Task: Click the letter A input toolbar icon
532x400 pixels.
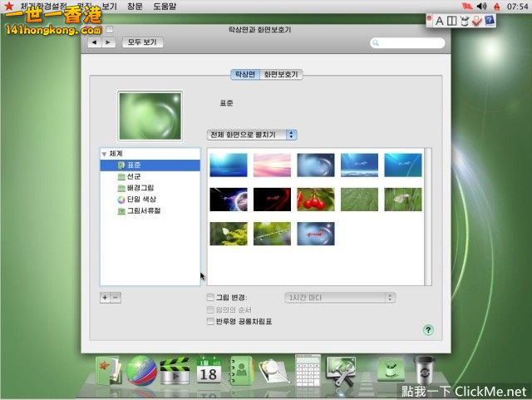Action: (440, 21)
